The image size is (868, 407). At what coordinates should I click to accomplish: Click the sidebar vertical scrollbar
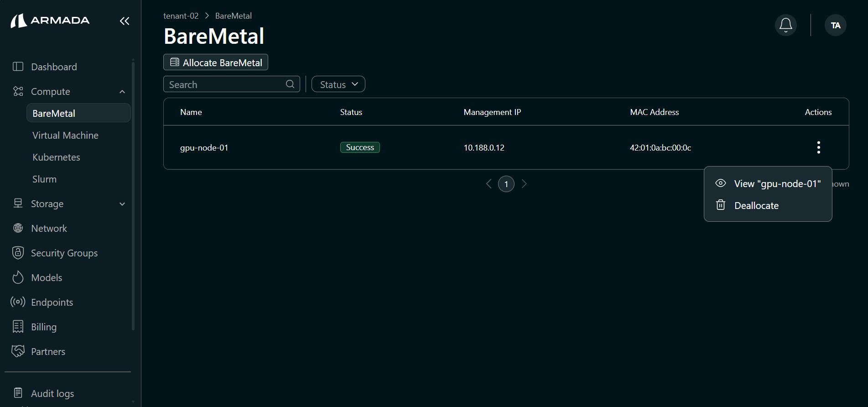pyautogui.click(x=133, y=196)
